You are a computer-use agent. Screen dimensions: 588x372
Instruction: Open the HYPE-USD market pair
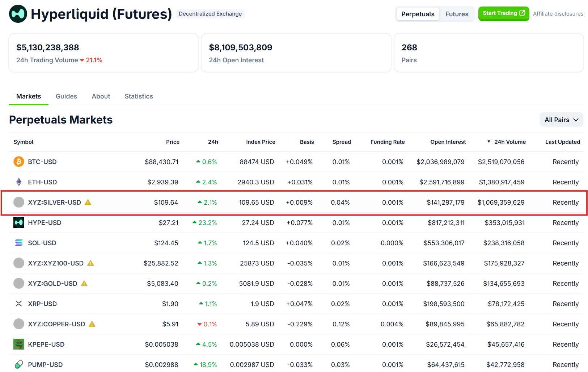click(x=45, y=222)
